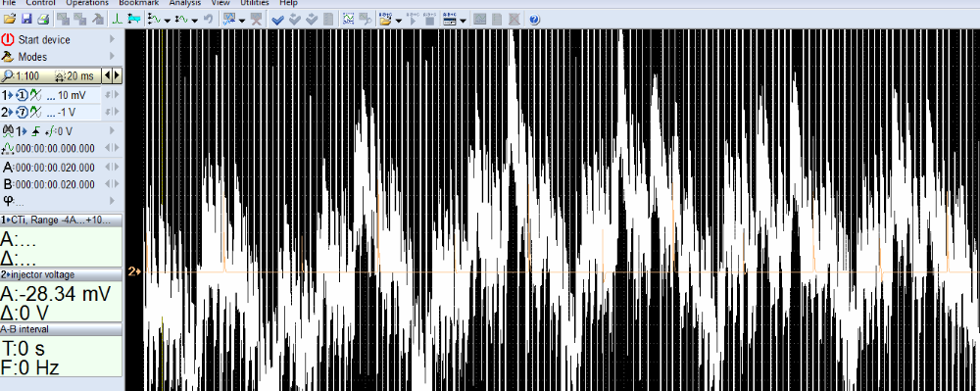Click right arrow of time-base stepper
This screenshot has width=980, height=391.
click(117, 75)
